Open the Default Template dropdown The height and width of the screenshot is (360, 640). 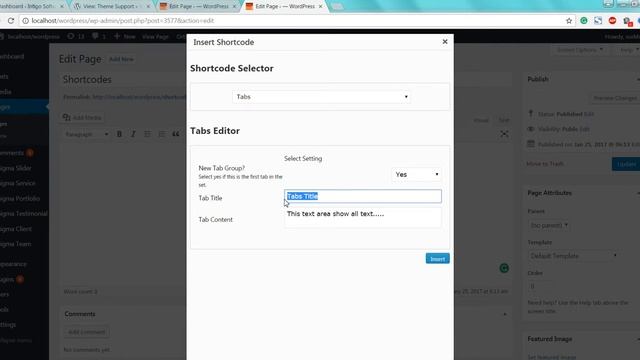[573, 256]
